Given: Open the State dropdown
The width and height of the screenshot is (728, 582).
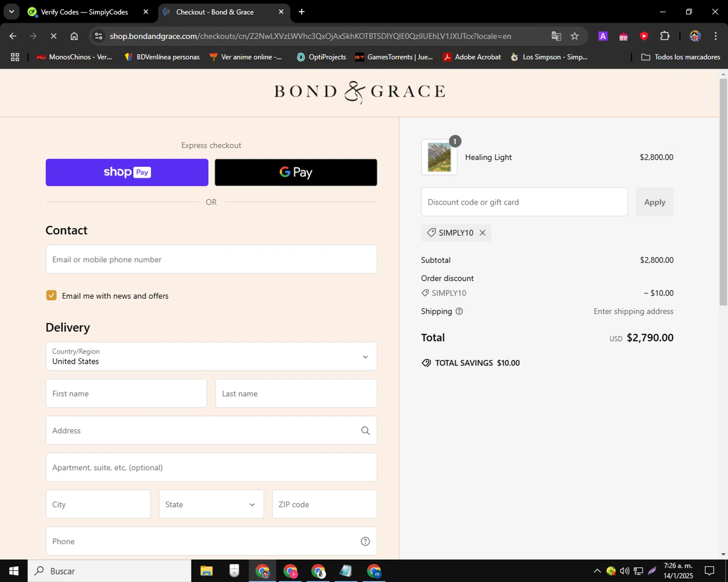Looking at the screenshot, I should coord(211,504).
